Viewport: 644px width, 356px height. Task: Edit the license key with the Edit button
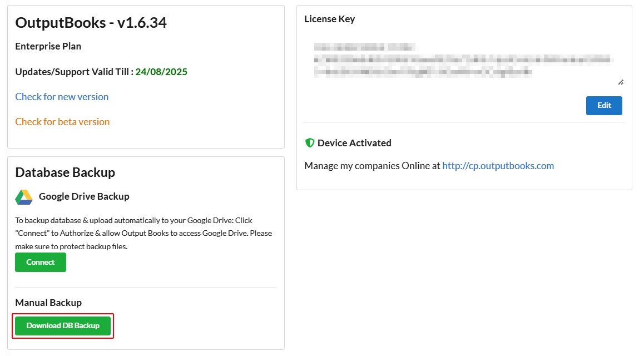[x=604, y=106]
